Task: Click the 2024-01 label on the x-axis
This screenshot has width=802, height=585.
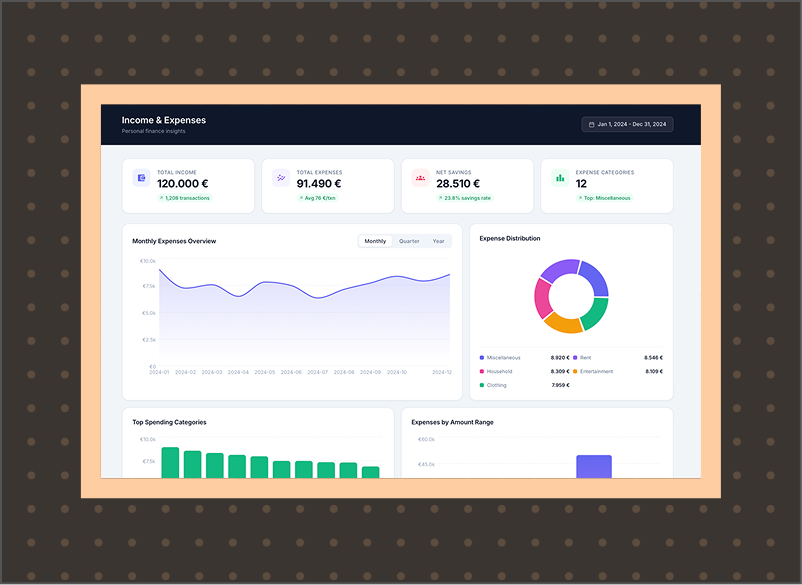Action: click(x=159, y=372)
